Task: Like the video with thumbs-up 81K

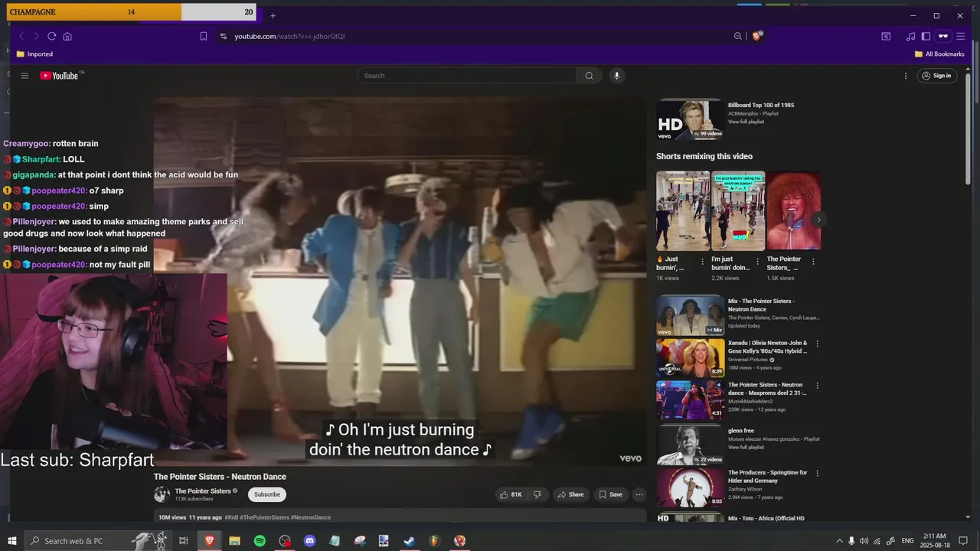Action: click(x=511, y=494)
